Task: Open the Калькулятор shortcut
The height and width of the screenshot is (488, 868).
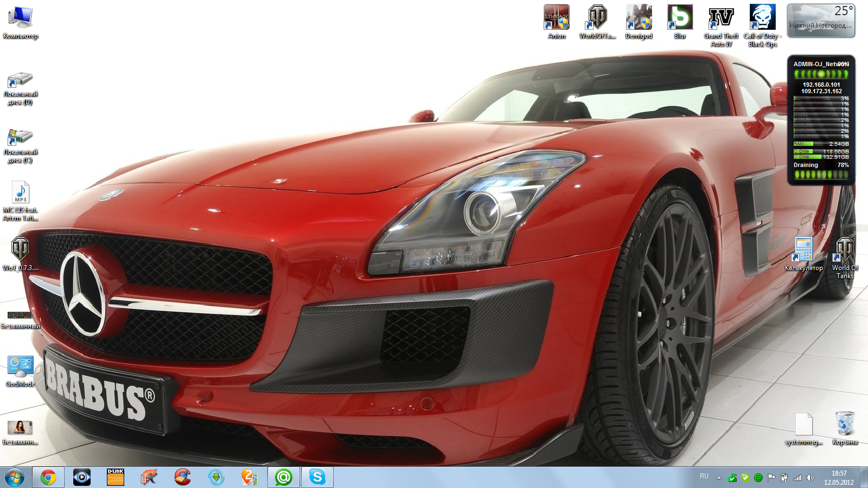Action: (803, 254)
